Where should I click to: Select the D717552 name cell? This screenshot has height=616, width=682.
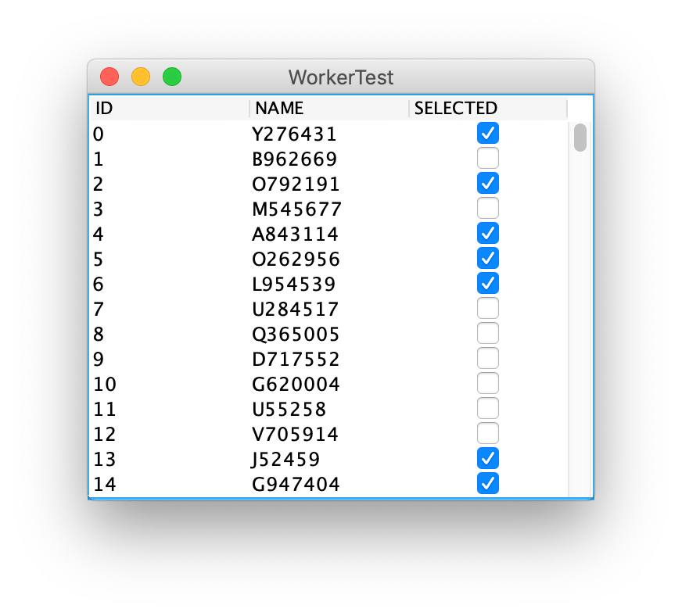coord(329,359)
